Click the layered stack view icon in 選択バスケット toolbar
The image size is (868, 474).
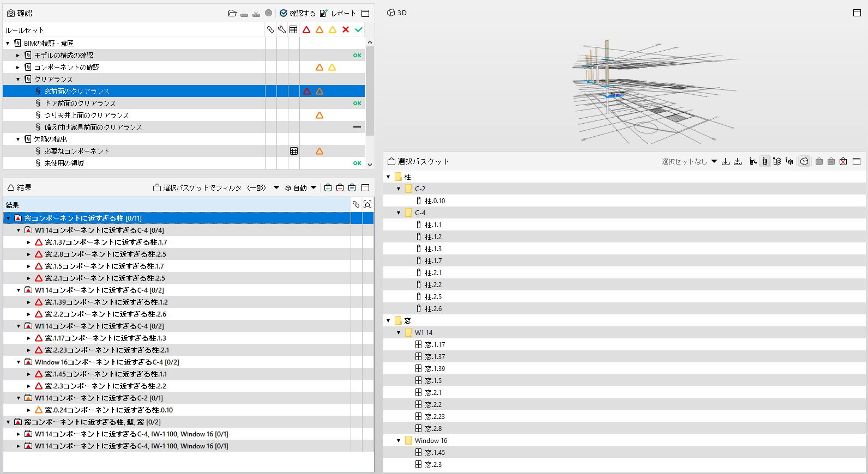pyautogui.click(x=777, y=161)
